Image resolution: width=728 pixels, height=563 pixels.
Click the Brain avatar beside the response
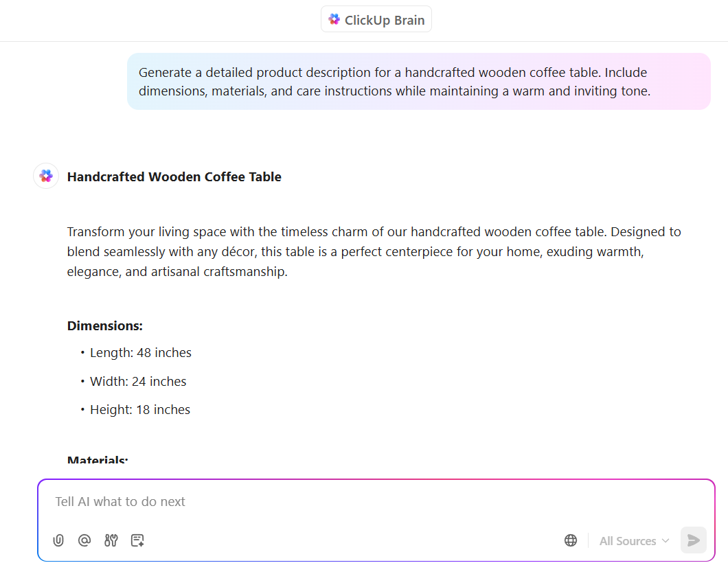click(46, 176)
